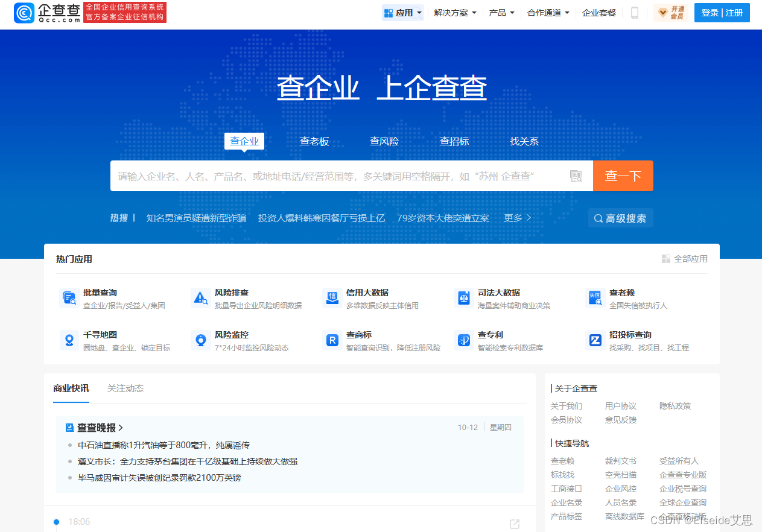Click the 查查晚报 news icon

70,428
